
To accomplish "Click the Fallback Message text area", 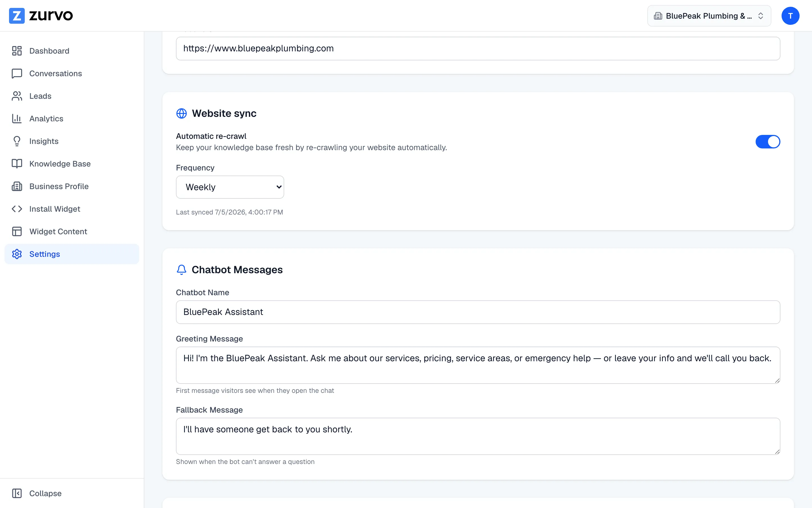I will [x=478, y=436].
